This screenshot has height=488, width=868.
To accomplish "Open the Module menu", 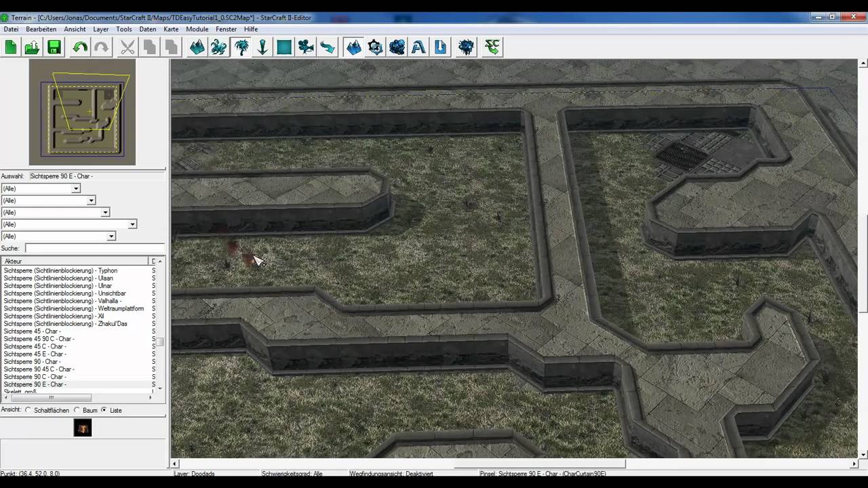I will pyautogui.click(x=197, y=29).
